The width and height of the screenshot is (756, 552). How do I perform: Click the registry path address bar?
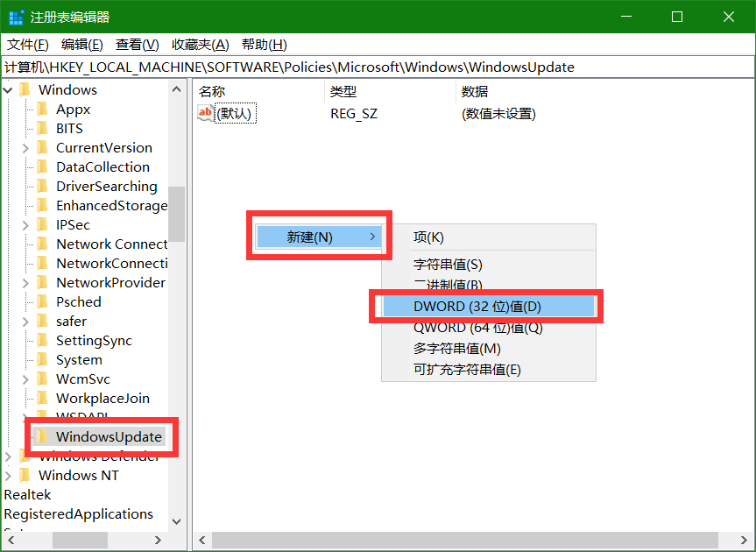pos(378,67)
